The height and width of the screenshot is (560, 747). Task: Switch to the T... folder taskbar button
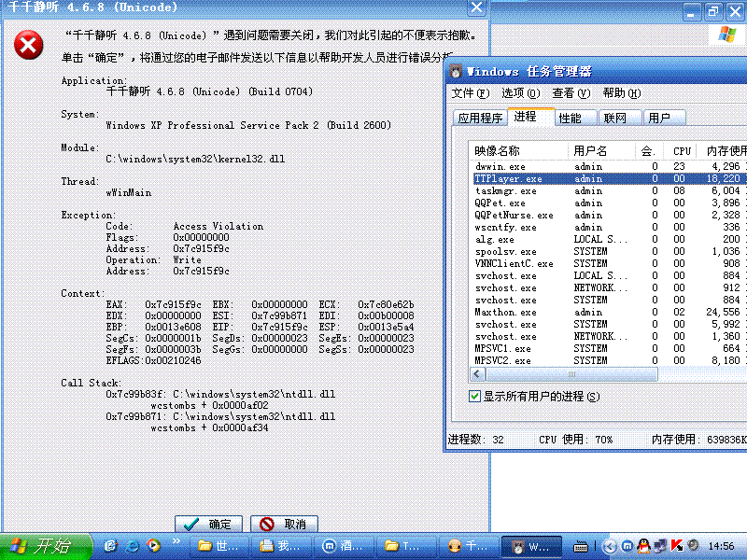click(406, 546)
